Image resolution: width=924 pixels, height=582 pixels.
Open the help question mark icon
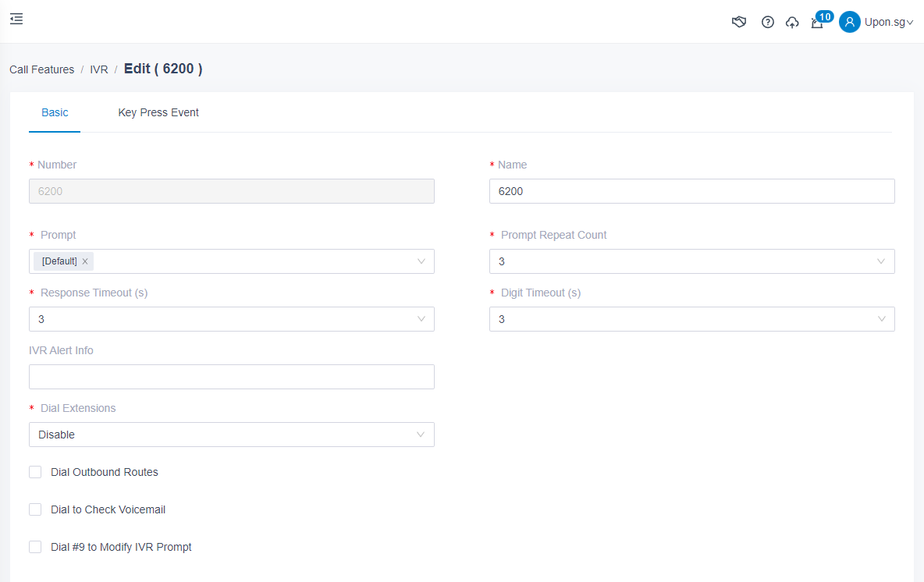click(x=767, y=22)
